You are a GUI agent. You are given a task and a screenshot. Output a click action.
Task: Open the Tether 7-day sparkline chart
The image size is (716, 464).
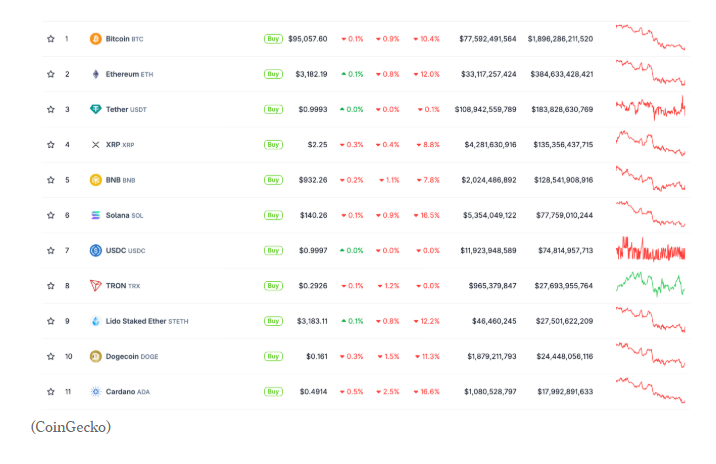(x=650, y=108)
